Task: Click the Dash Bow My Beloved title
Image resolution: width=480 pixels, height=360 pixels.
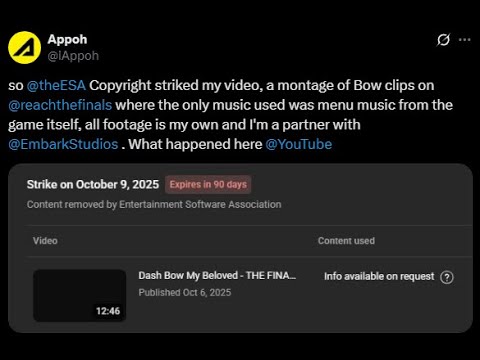Action: point(217,276)
